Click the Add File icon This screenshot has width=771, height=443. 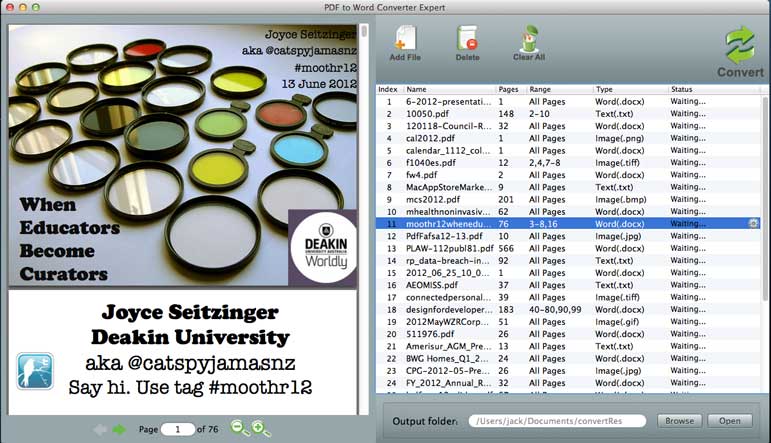(x=404, y=40)
